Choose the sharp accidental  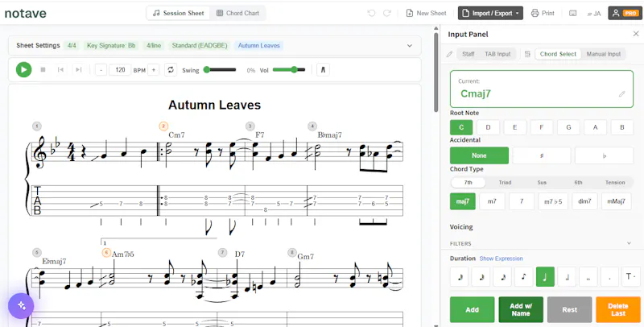pos(541,155)
